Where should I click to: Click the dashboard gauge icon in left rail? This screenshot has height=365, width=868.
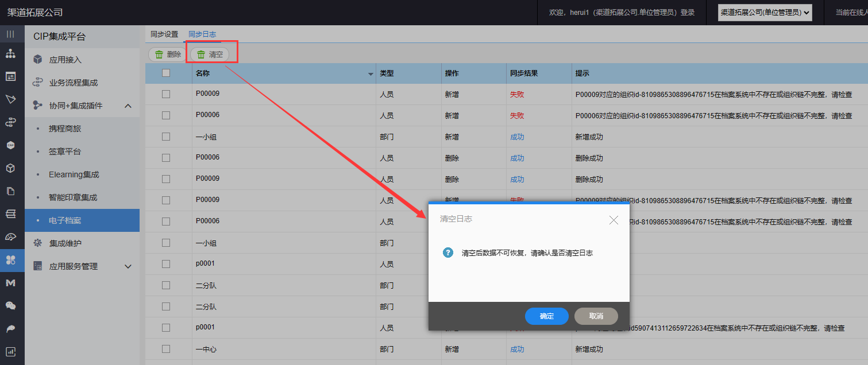coord(10,237)
